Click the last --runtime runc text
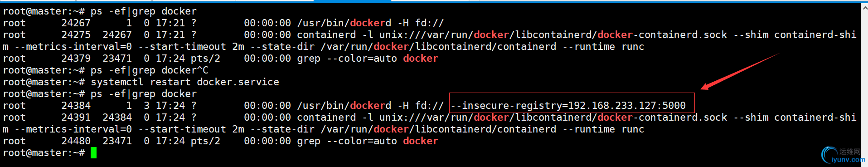The image size is (868, 167). (x=603, y=129)
